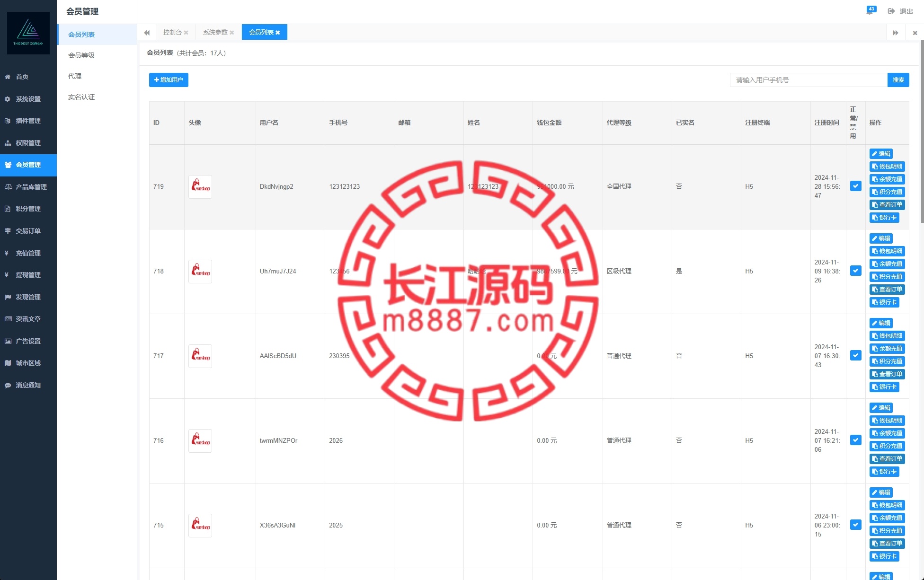Click 积分充值 for user 717
This screenshot has width=924, height=580.
pos(887,361)
